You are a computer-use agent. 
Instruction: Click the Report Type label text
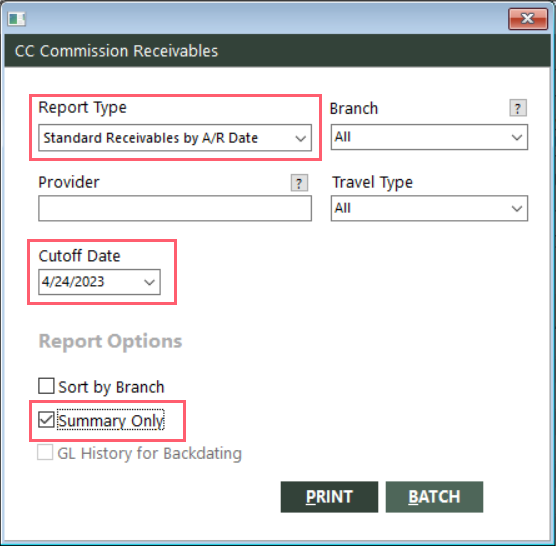pyautogui.click(x=82, y=107)
